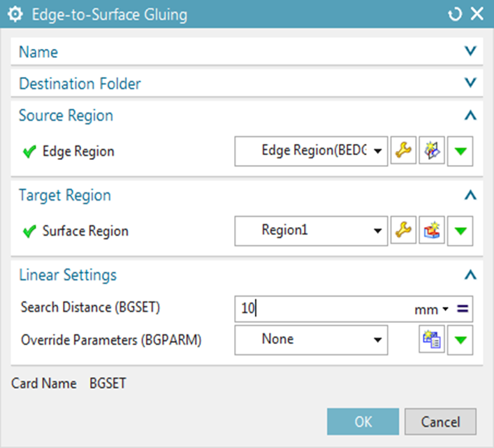494x448 pixels.
Task: Click the equals formula icon for Search Distance
Action: [463, 309]
